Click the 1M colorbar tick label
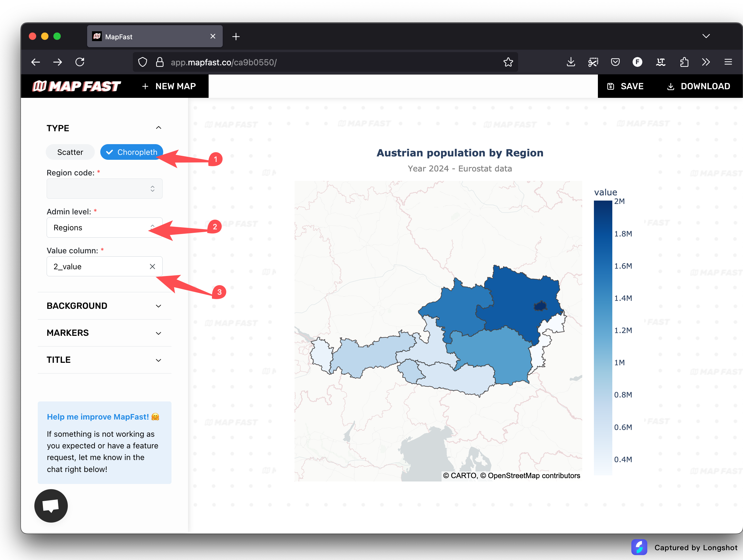This screenshot has width=743, height=560. [x=619, y=362]
